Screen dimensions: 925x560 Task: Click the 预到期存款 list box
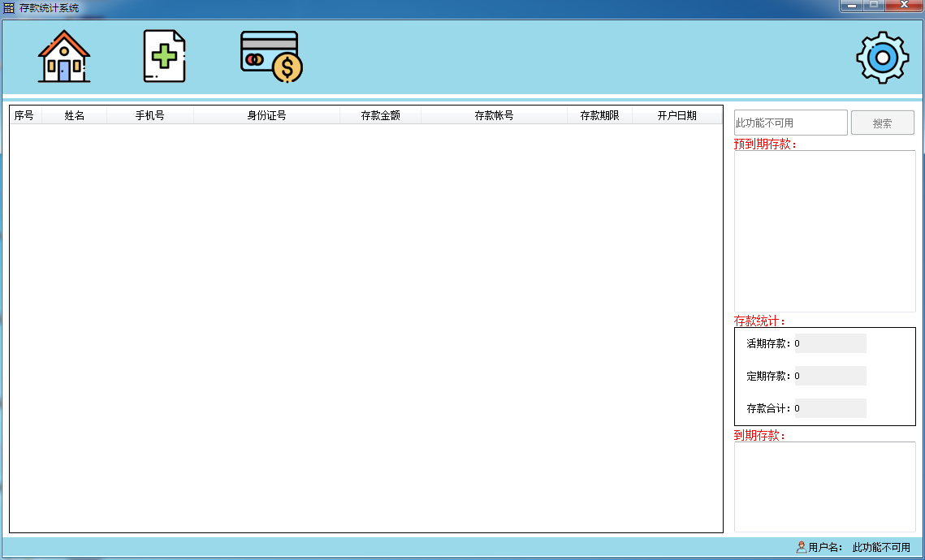[825, 231]
